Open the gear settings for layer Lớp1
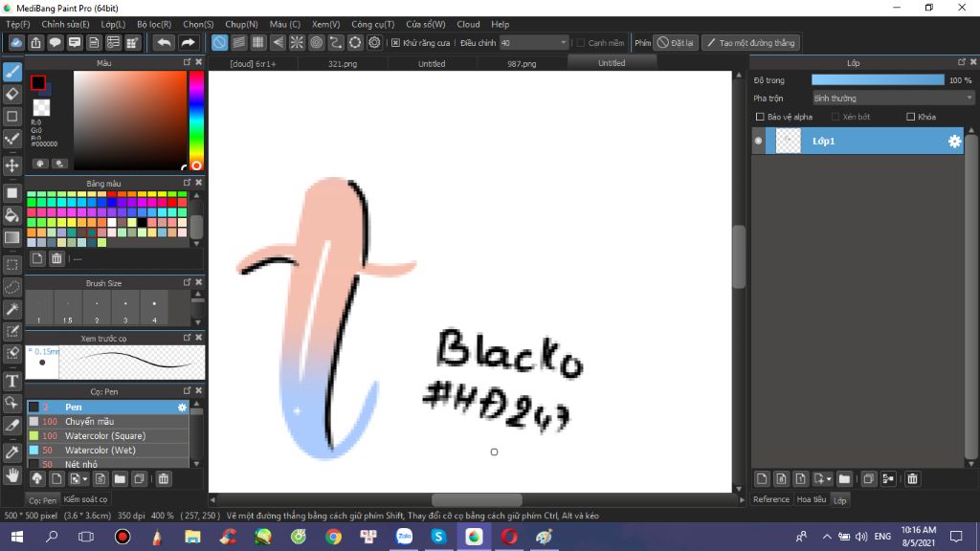Viewport: 980px width, 551px height. [x=954, y=142]
